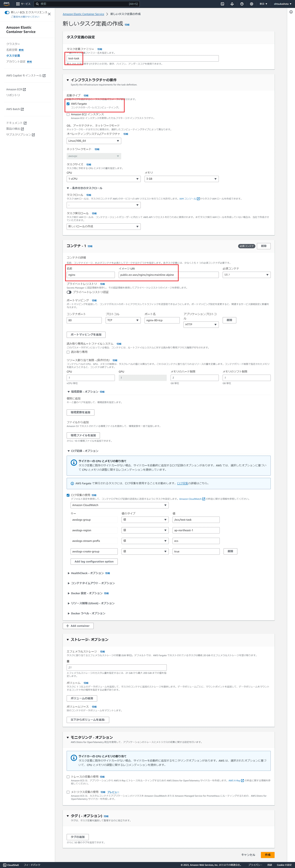
Task: Close the new ECS experience banner
Action: tap(49, 14)
